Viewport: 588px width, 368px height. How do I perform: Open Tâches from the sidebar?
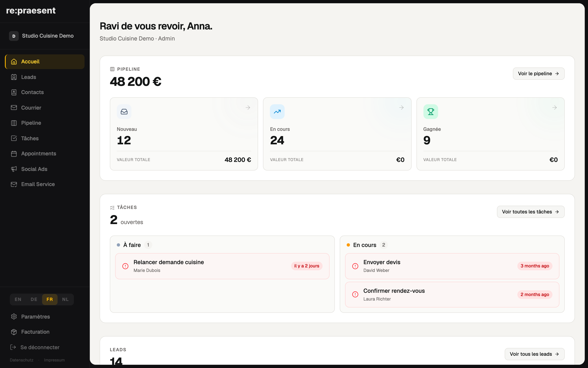pyautogui.click(x=45, y=138)
